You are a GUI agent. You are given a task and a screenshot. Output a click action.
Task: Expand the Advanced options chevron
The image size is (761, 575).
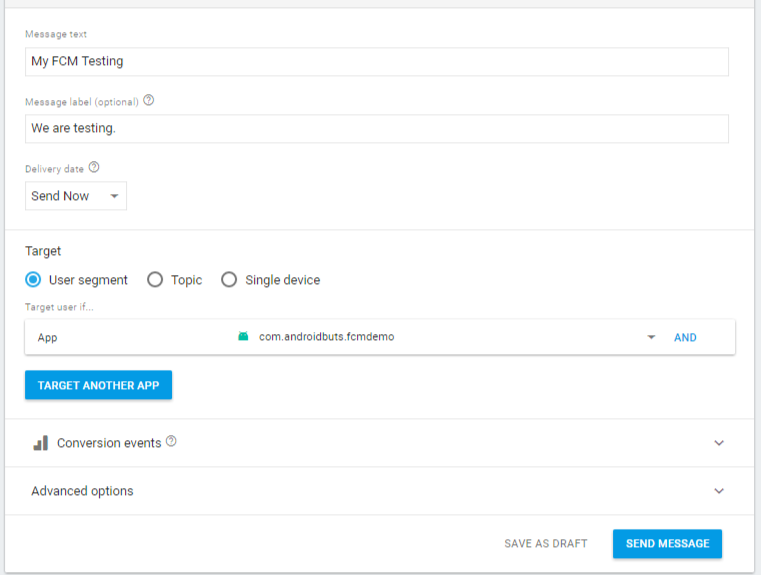tap(719, 491)
